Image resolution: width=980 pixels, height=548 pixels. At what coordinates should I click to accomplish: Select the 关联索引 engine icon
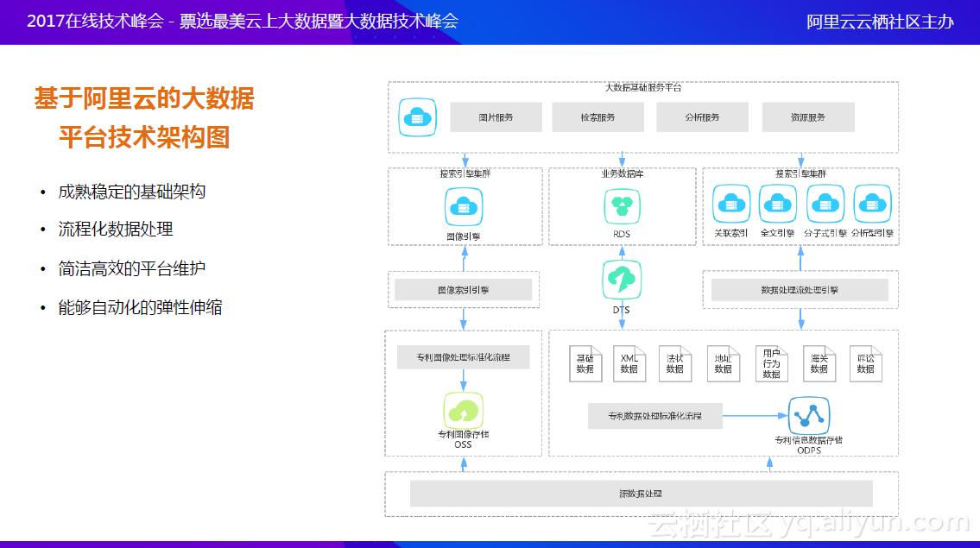click(x=731, y=205)
